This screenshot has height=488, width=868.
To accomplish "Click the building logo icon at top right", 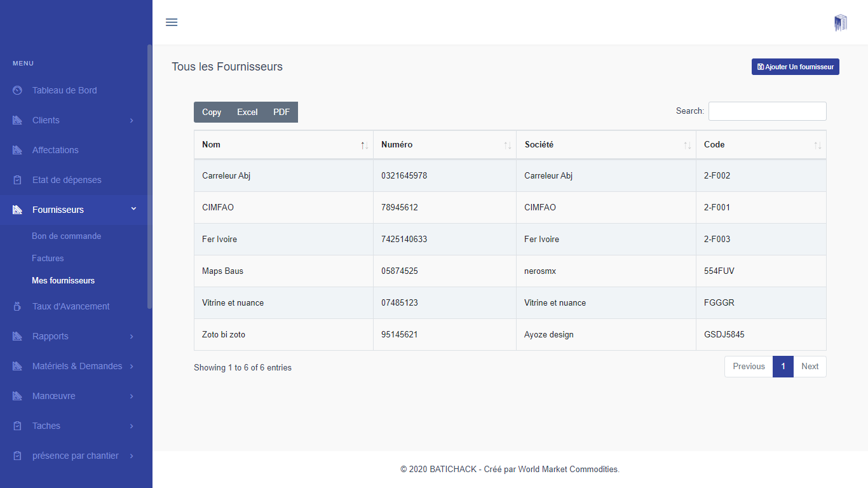I will [840, 23].
